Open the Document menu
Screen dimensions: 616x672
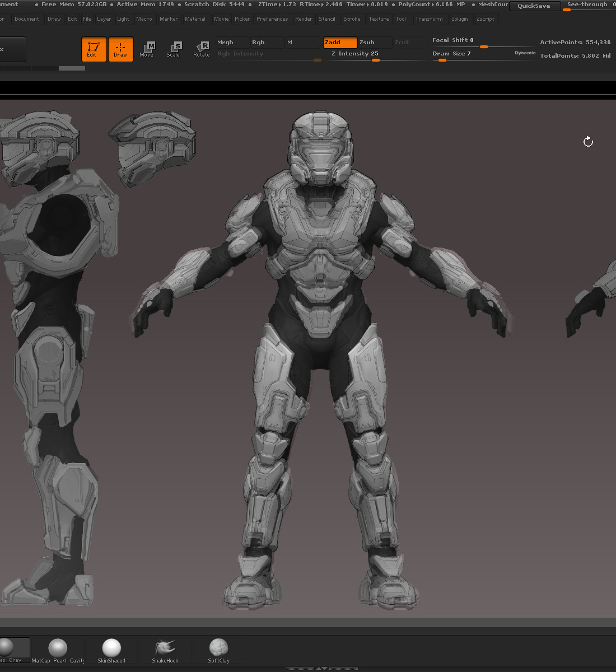click(x=27, y=19)
